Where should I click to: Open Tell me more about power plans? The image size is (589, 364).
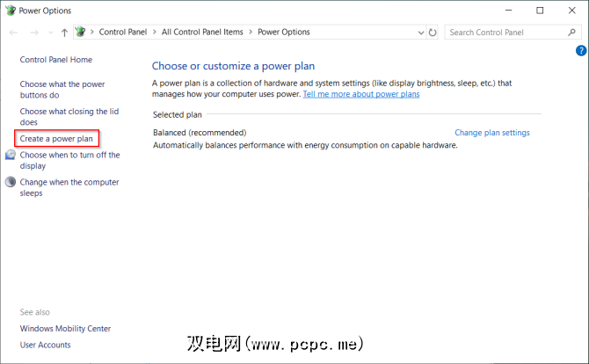click(x=361, y=94)
